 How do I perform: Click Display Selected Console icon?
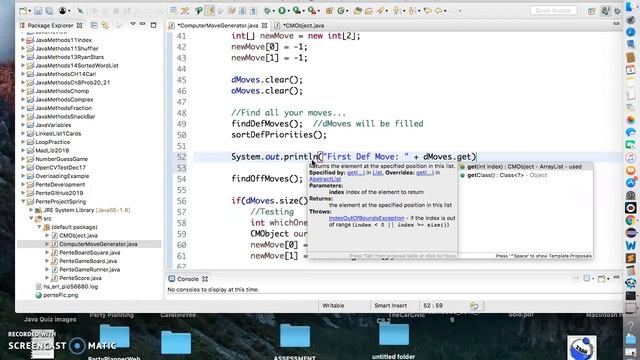click(x=587, y=279)
